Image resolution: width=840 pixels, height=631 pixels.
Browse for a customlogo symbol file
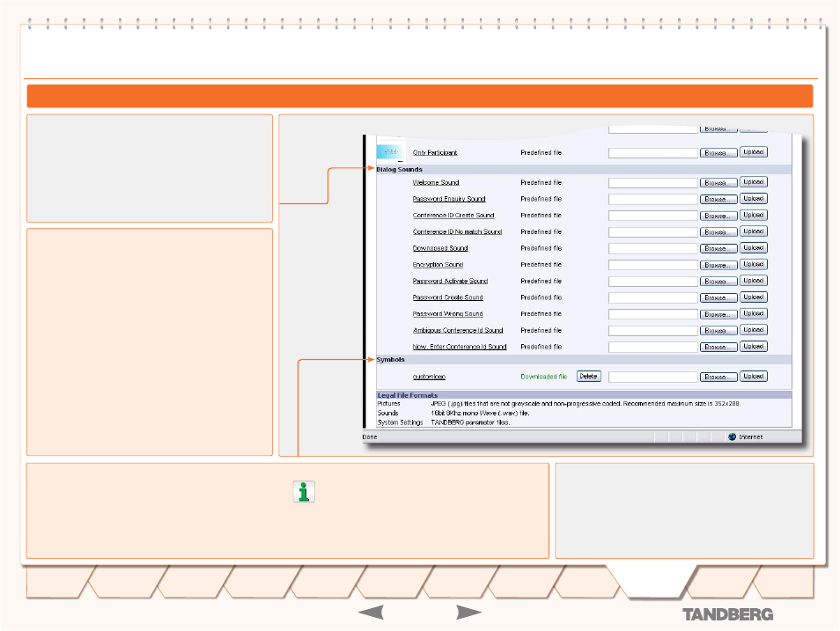(718, 377)
